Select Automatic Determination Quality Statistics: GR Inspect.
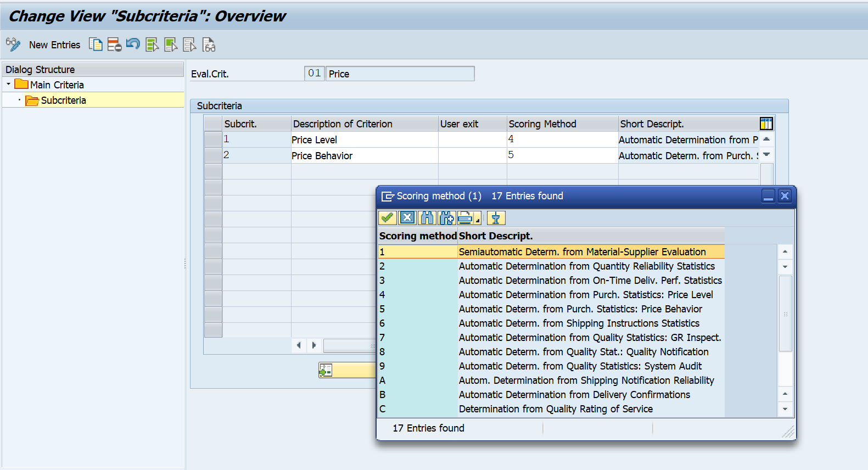Image resolution: width=868 pixels, height=470 pixels. [590, 338]
